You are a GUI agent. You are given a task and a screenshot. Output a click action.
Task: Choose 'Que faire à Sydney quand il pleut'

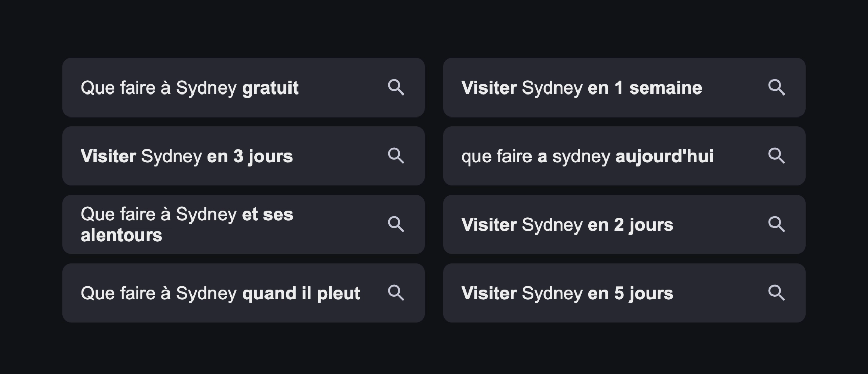220,293
